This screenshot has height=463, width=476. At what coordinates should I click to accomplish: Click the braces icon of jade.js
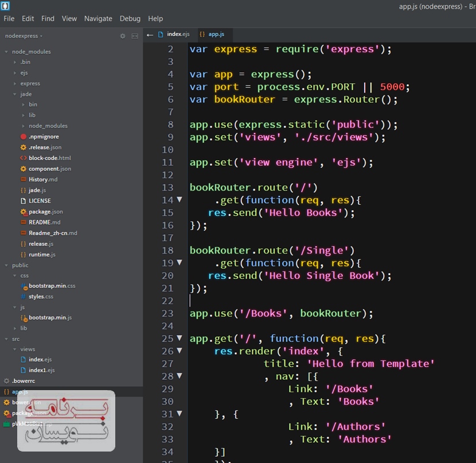click(x=23, y=190)
